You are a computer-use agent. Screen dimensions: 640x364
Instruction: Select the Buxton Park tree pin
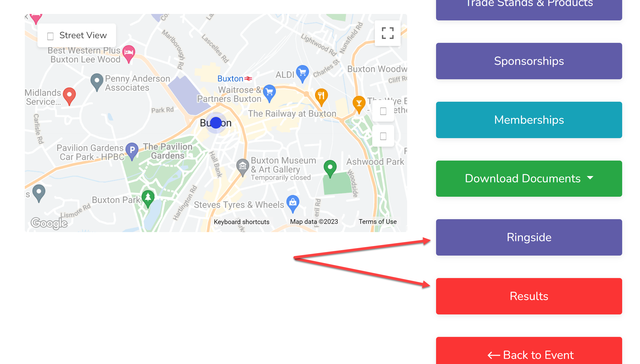148,199
